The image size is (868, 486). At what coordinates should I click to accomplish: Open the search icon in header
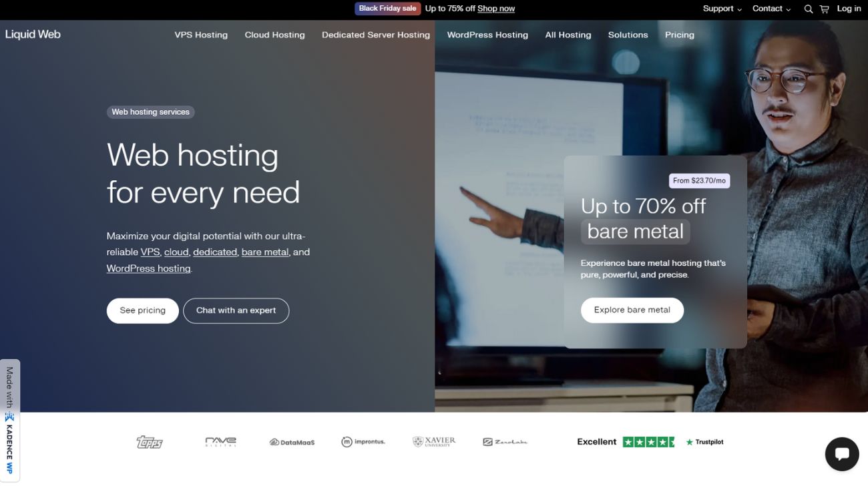809,9
